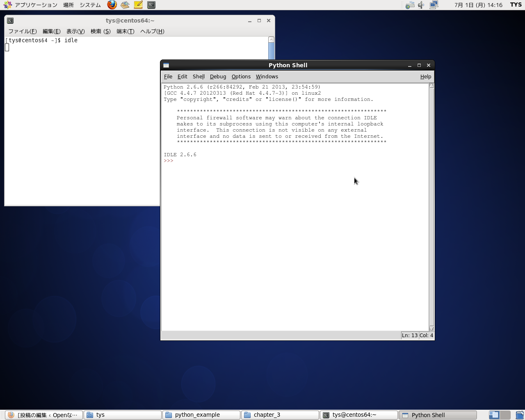Image resolution: width=525 pixels, height=420 pixels.
Task: Switch to the first workspace
Action: [x=494, y=415]
